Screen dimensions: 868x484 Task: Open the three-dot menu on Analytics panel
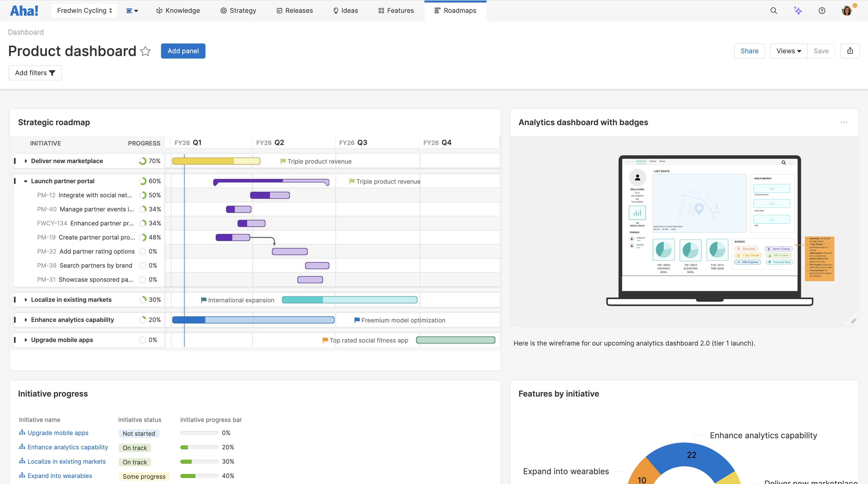844,122
